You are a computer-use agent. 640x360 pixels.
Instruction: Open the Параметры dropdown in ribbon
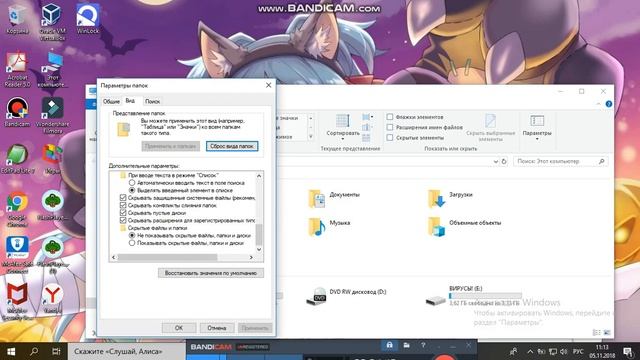(x=537, y=128)
